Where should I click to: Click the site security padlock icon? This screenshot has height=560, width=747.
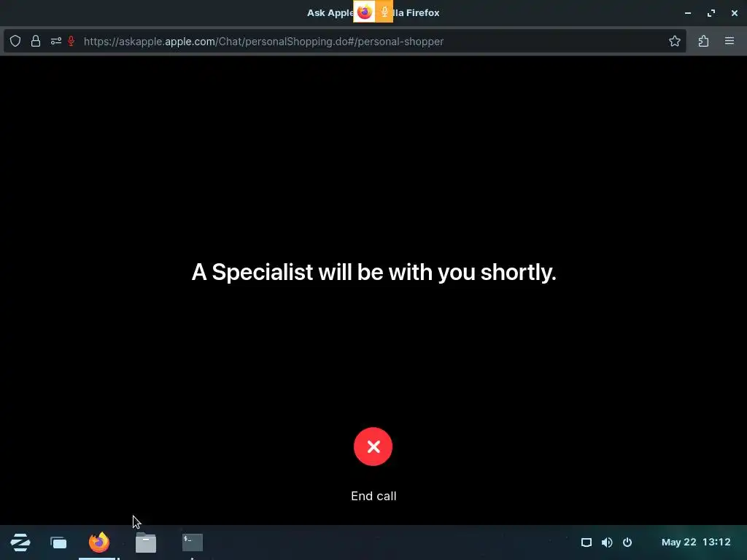(36, 42)
